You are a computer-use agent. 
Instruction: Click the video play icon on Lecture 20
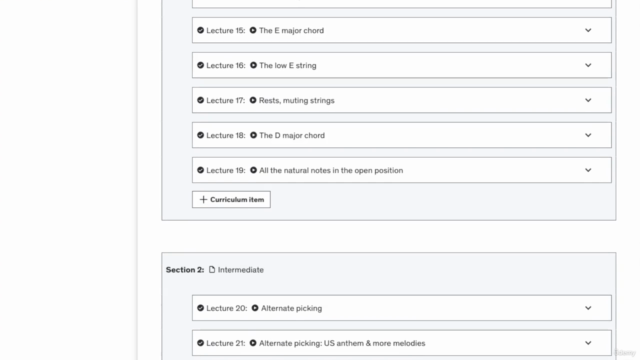255,308
